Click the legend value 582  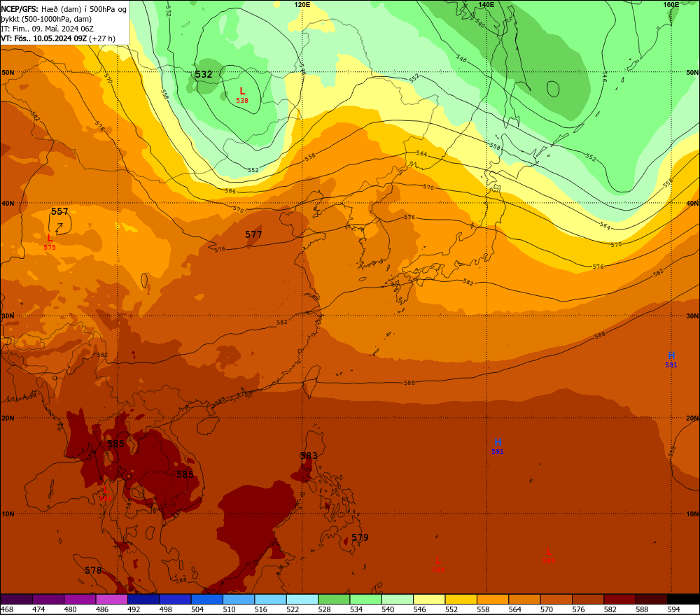pos(610,609)
